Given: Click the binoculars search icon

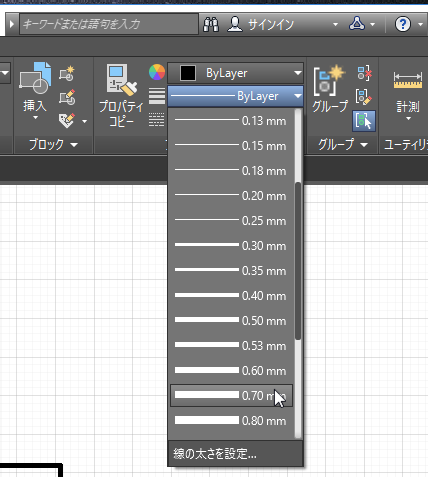Looking at the screenshot, I should point(211,24).
